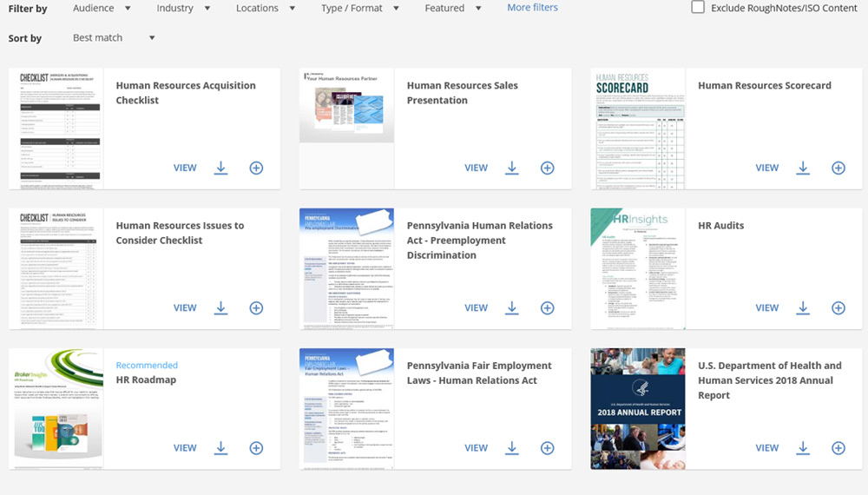Screen dimensions: 868x495
Task: Open Pennsylvania Fair Employment Laws thumbnail
Action: [346, 409]
